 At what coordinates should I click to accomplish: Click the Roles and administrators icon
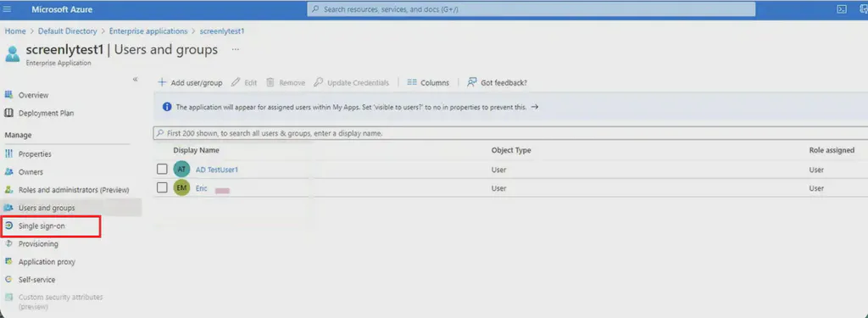point(8,189)
